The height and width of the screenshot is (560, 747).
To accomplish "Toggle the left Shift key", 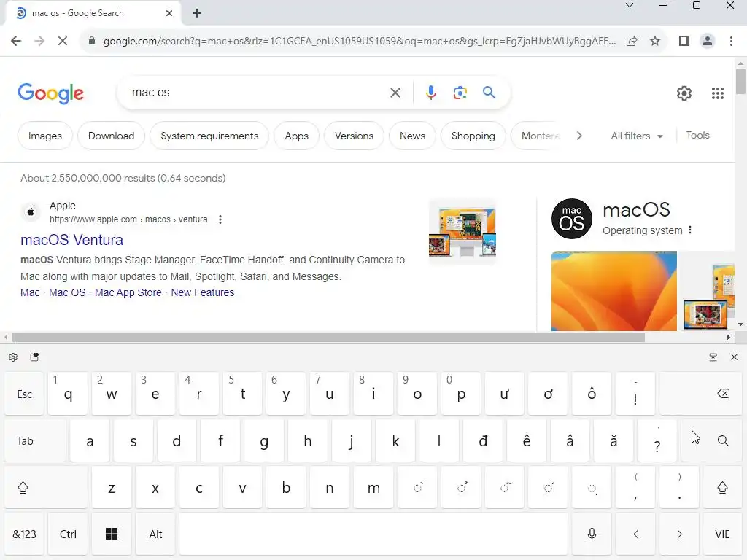I will 46,487.
